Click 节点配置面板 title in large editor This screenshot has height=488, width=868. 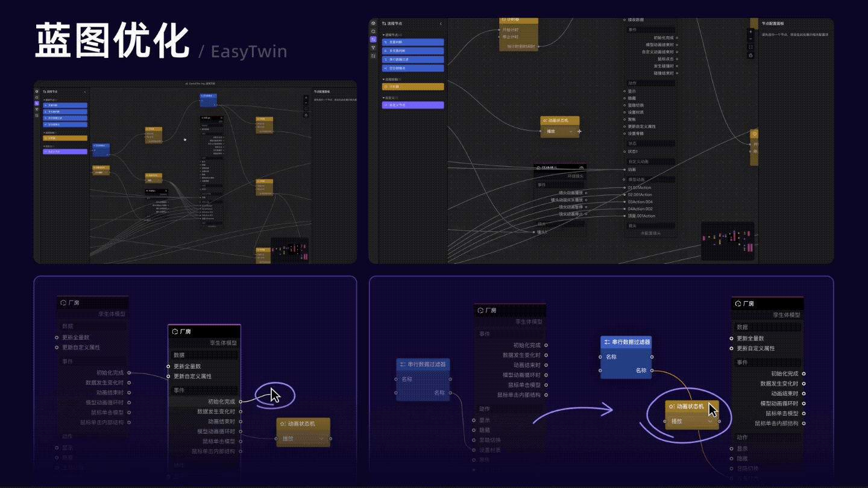[x=773, y=23]
